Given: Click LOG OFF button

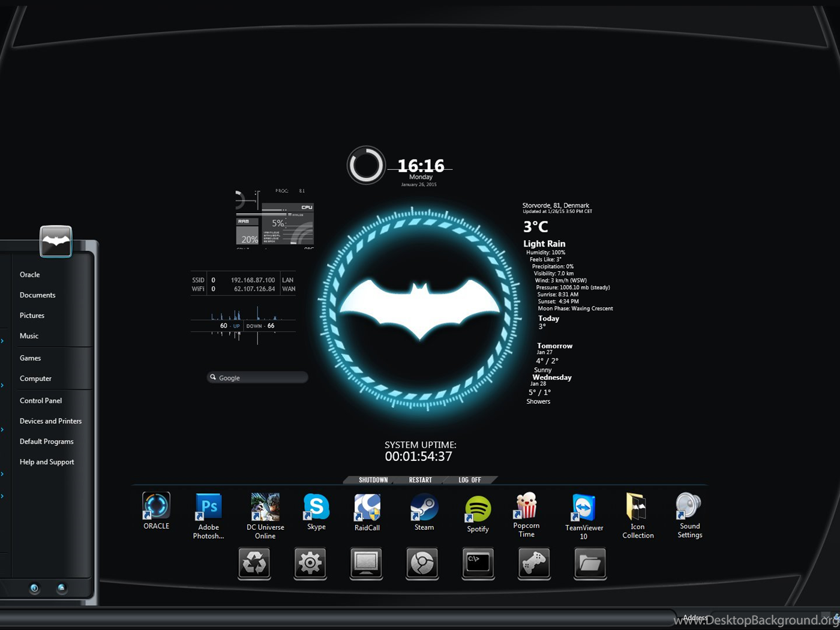Looking at the screenshot, I should point(470,480).
